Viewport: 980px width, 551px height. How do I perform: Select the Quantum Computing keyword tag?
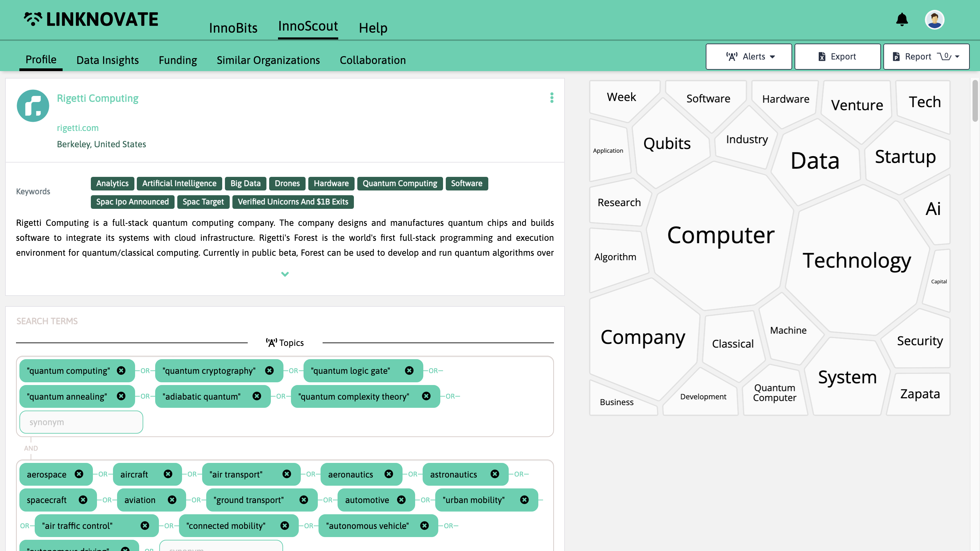pos(399,183)
